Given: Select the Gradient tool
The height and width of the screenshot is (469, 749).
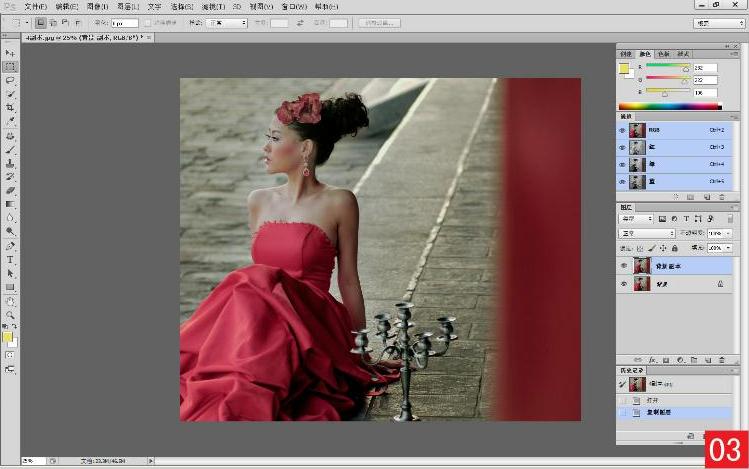Looking at the screenshot, I should [x=10, y=204].
